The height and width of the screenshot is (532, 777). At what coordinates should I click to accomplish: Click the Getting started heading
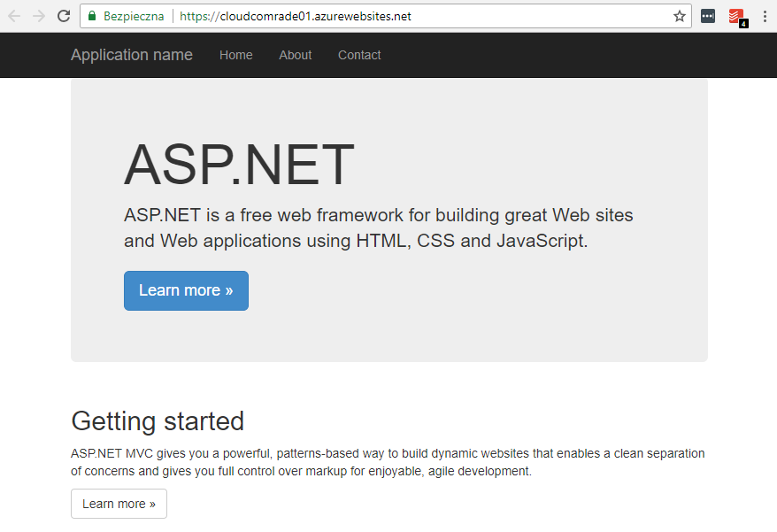click(x=158, y=421)
